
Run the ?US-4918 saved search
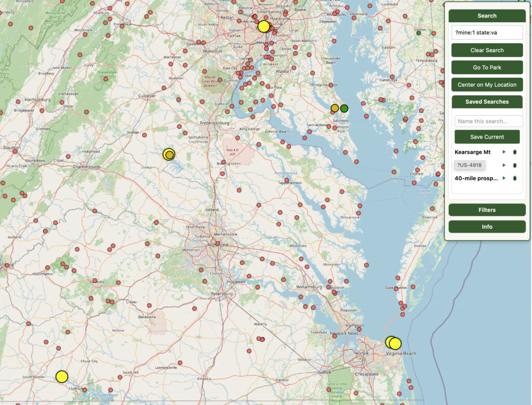click(503, 165)
